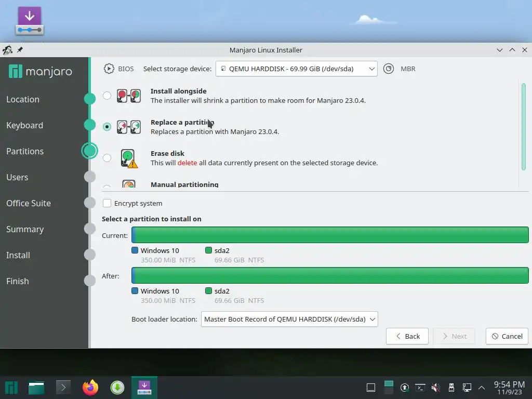
Task: Click the partition options vertical scrollbar
Action: [x=524, y=127]
